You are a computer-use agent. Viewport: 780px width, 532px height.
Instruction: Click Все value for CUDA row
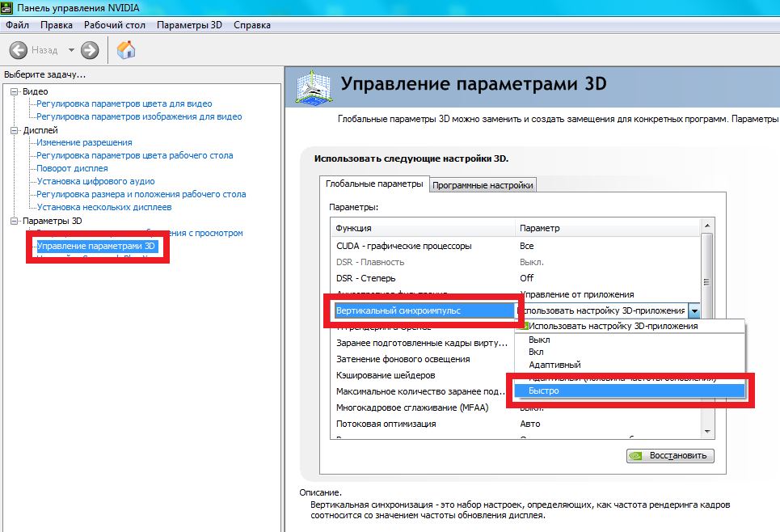coord(527,246)
